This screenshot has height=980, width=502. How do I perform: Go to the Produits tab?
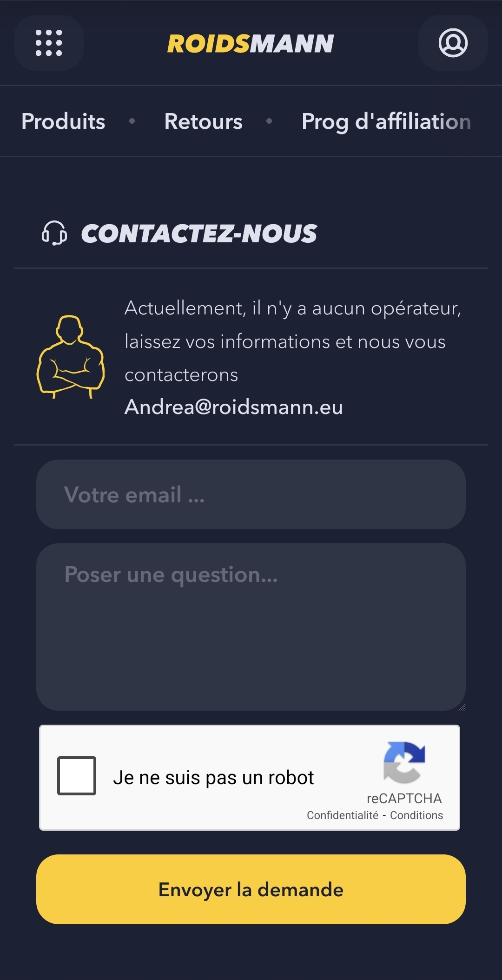pyautogui.click(x=63, y=121)
